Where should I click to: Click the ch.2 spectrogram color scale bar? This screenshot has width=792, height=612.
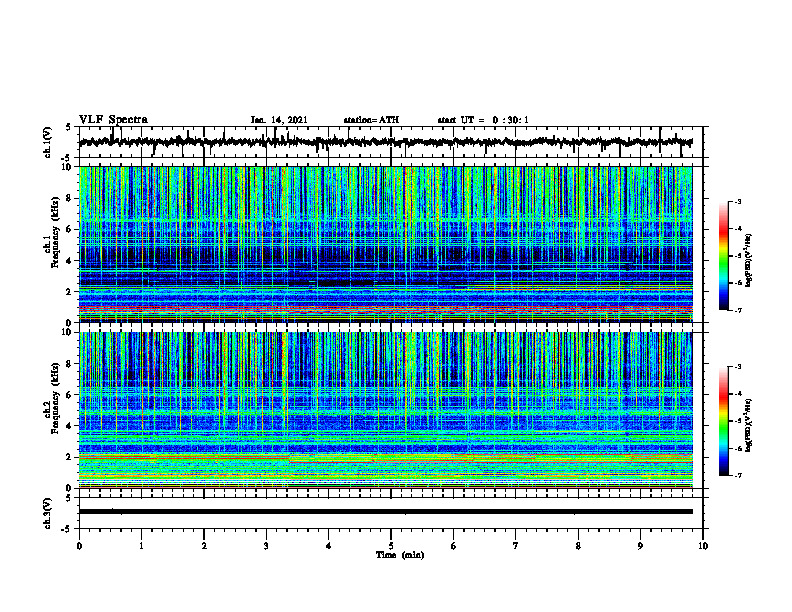tap(724, 421)
